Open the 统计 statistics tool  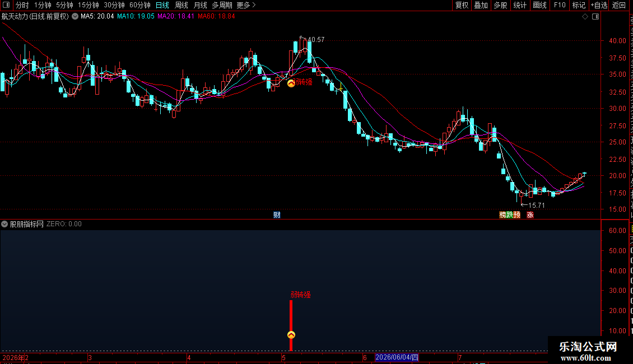pyautogui.click(x=520, y=5)
